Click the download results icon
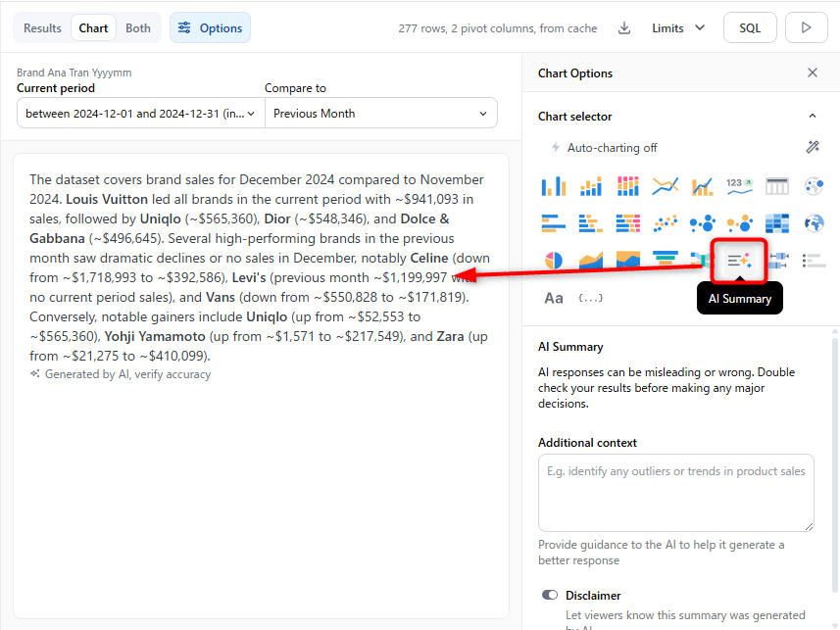 [x=624, y=27]
